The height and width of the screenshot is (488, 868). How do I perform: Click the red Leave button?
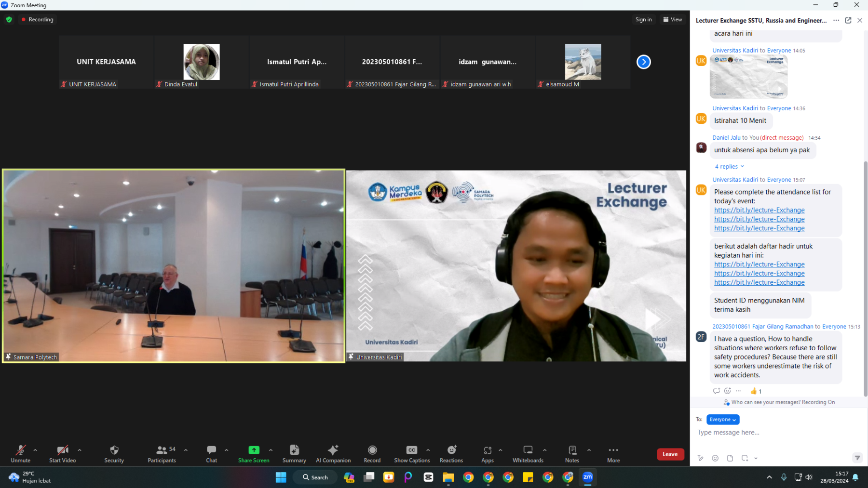[670, 454]
